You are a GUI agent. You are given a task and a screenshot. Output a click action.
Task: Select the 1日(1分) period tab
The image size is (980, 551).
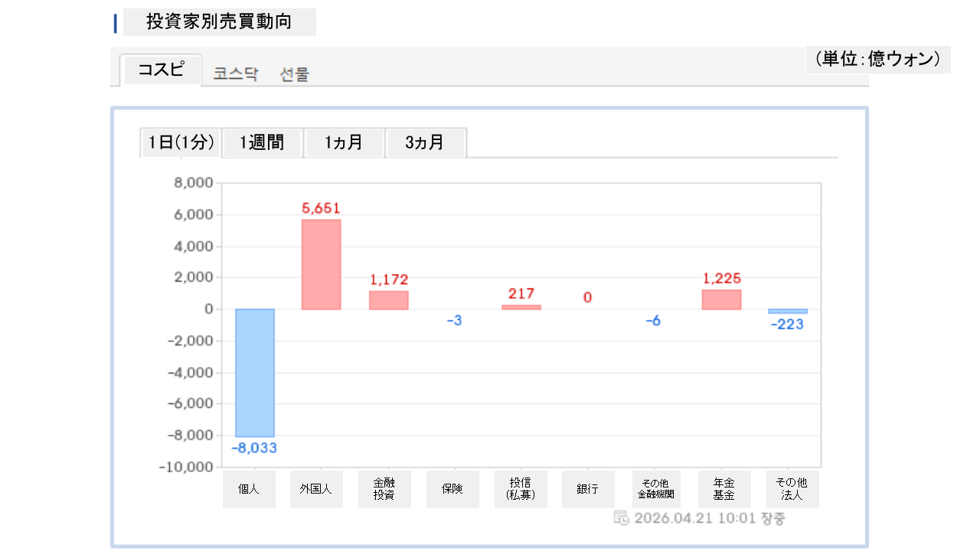[x=181, y=142]
